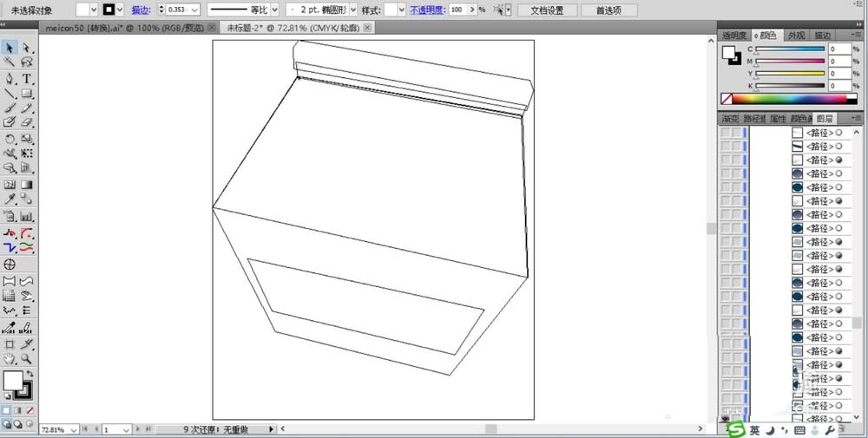Viewport: 868px width, 438px height.
Task: Open the stroke weight dropdown
Action: 194,10
